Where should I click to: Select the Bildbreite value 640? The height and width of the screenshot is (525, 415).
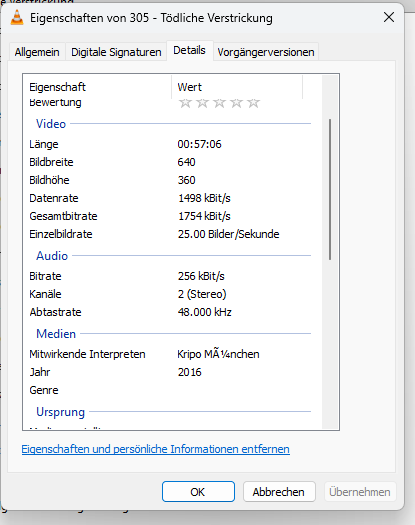pos(186,162)
